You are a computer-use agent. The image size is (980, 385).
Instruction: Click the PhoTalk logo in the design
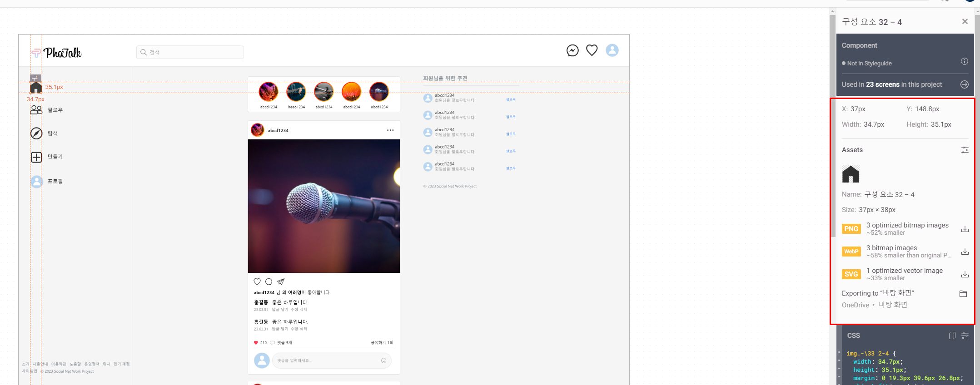click(x=57, y=53)
